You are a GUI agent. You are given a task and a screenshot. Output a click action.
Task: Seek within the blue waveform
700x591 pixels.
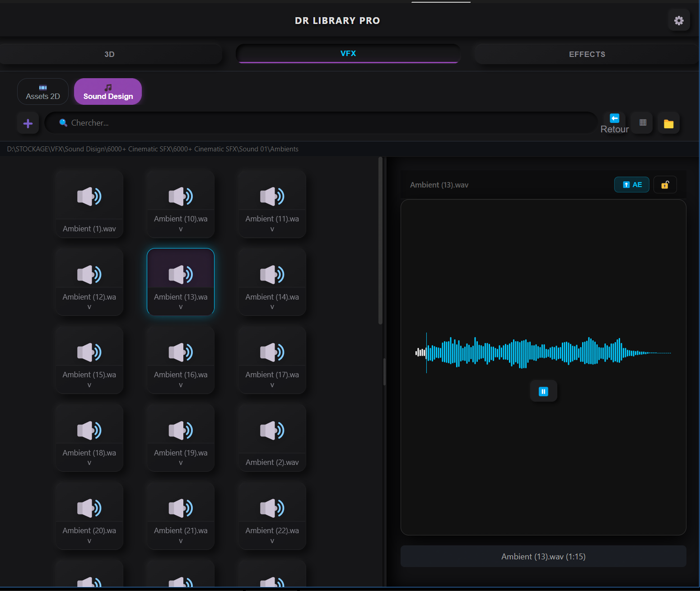point(543,352)
